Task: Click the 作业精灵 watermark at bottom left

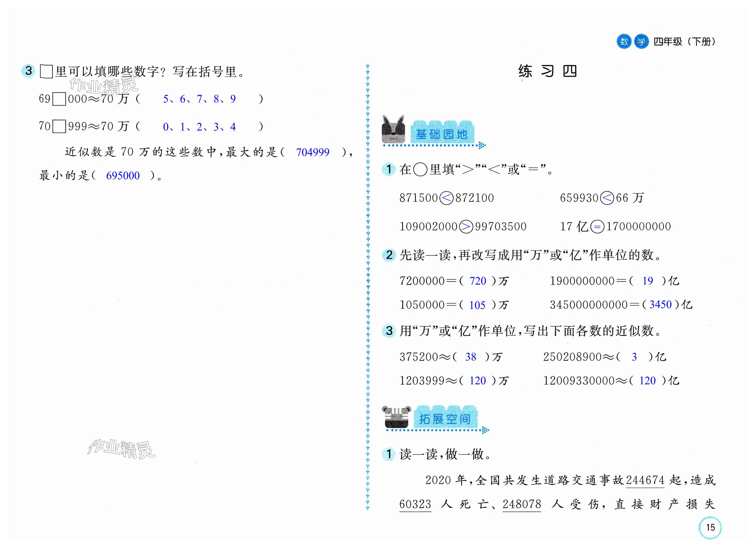Action: pyautogui.click(x=121, y=449)
